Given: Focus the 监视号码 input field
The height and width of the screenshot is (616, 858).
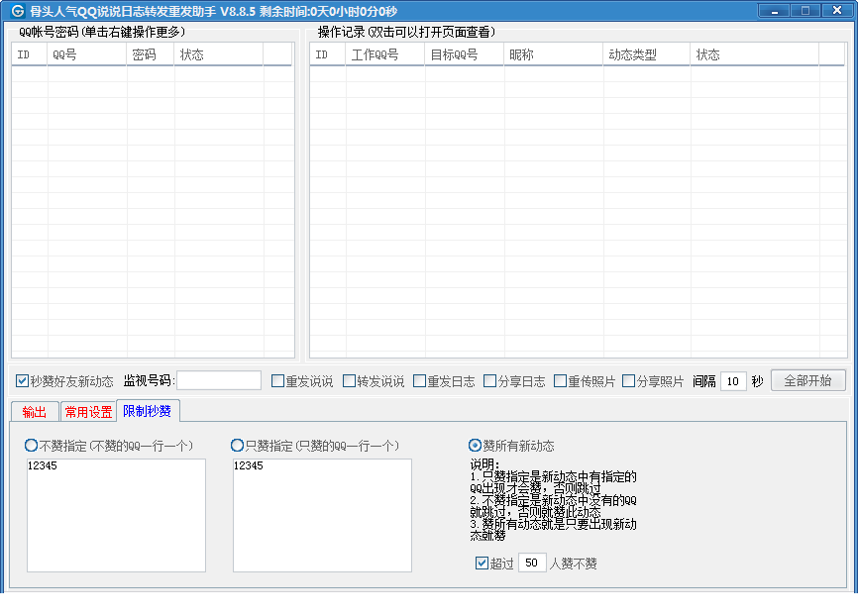Looking at the screenshot, I should point(219,380).
